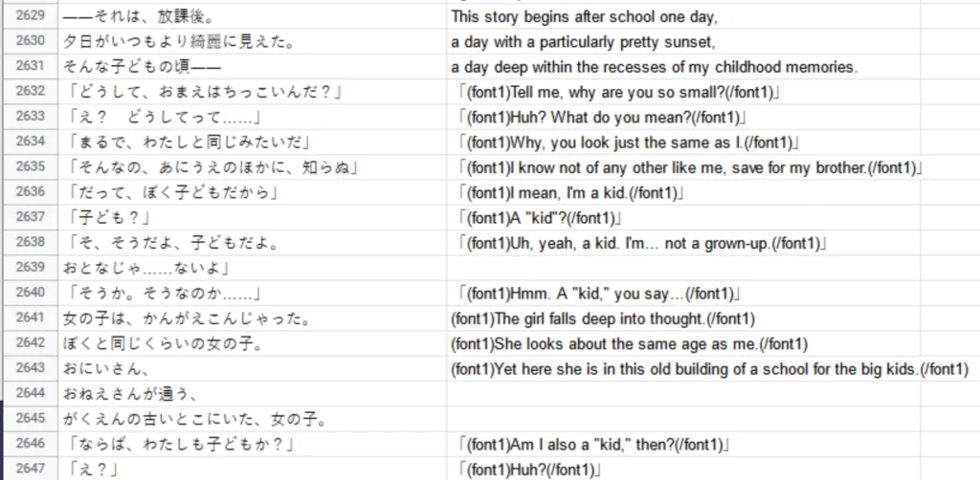Click the "recesses of my childhood memories" cell
Viewport: 980px width, 480px height.
pyautogui.click(x=655, y=68)
